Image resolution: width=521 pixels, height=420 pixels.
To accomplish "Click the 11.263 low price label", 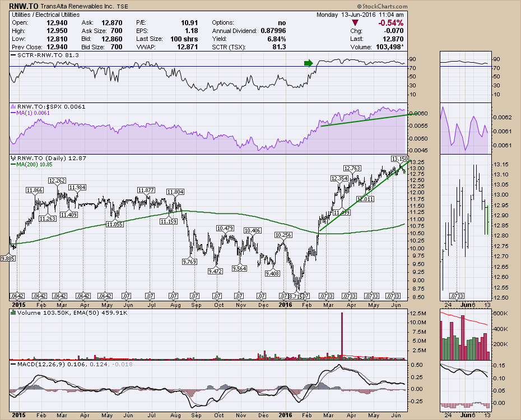I will 48,218.
